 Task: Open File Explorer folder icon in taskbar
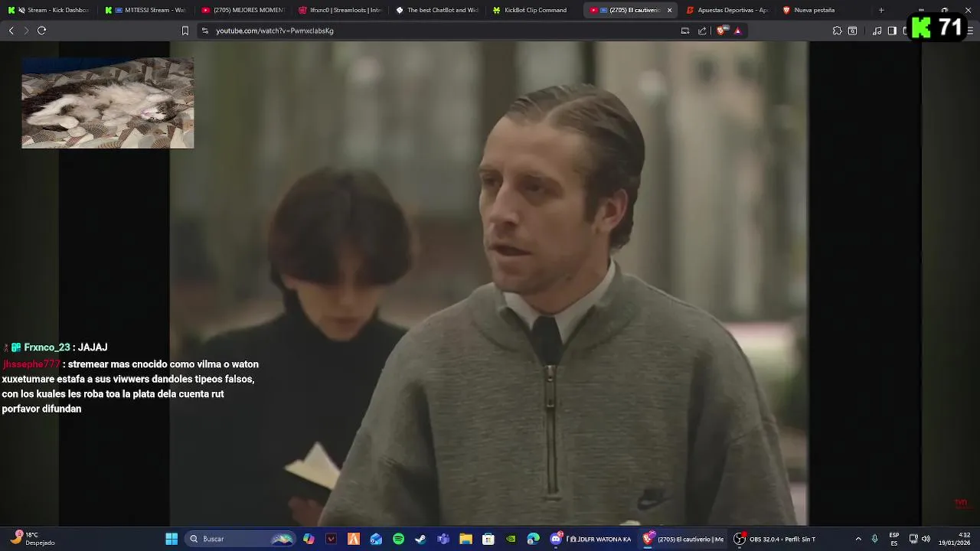pos(465,539)
